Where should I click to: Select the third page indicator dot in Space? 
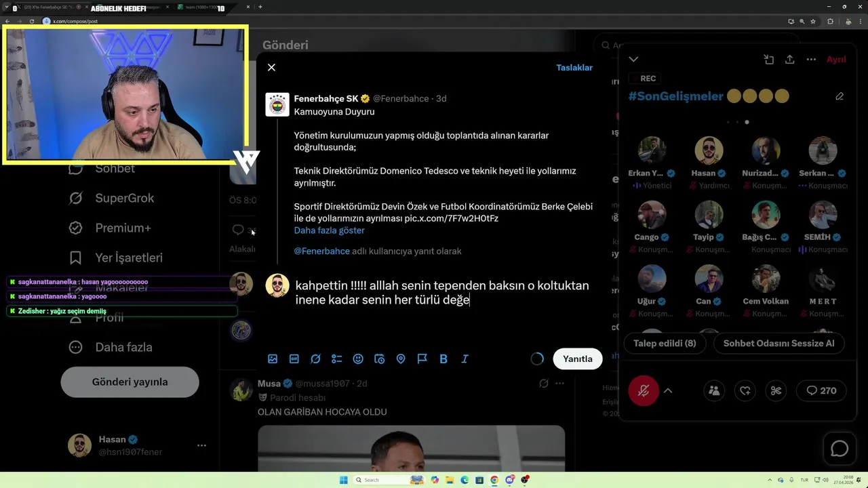747,122
